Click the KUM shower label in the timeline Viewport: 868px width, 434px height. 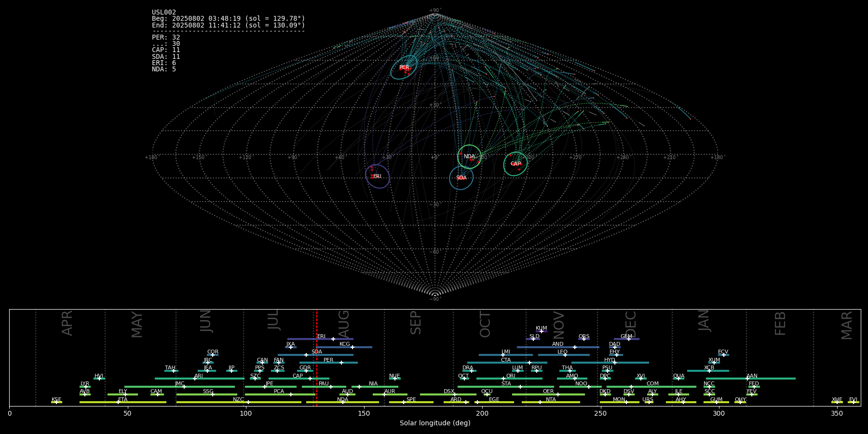542,328
